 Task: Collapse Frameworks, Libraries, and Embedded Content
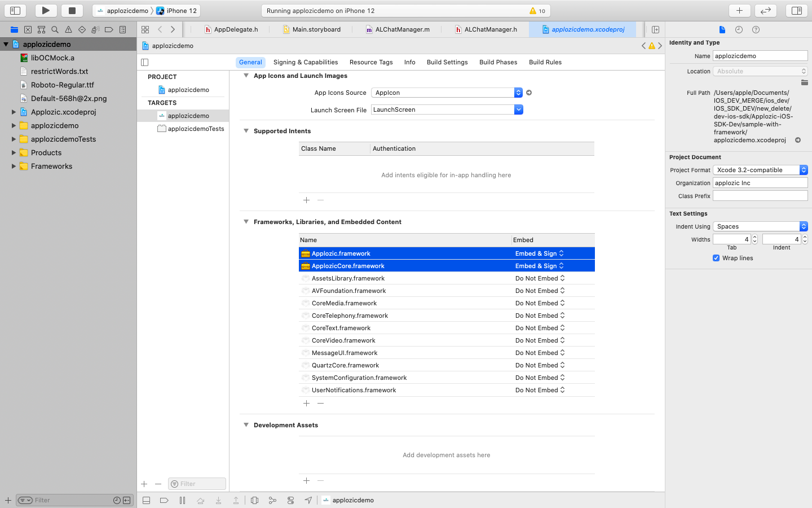coord(246,222)
